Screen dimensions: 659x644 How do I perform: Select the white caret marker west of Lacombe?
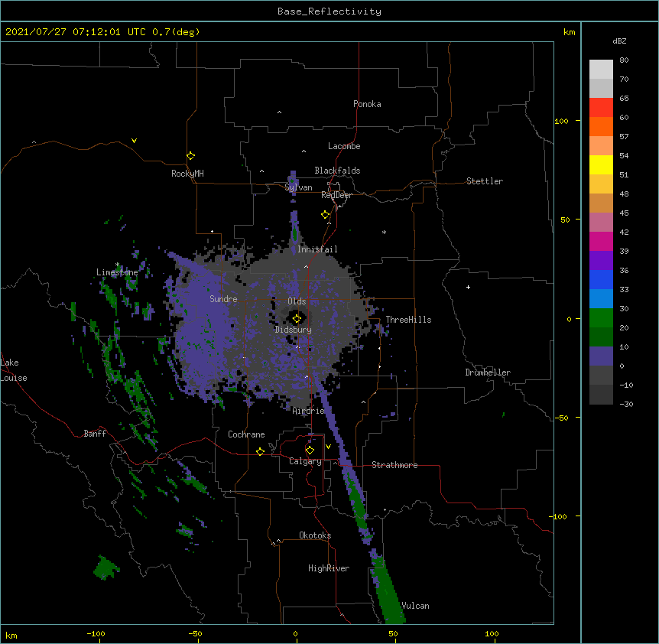304,151
